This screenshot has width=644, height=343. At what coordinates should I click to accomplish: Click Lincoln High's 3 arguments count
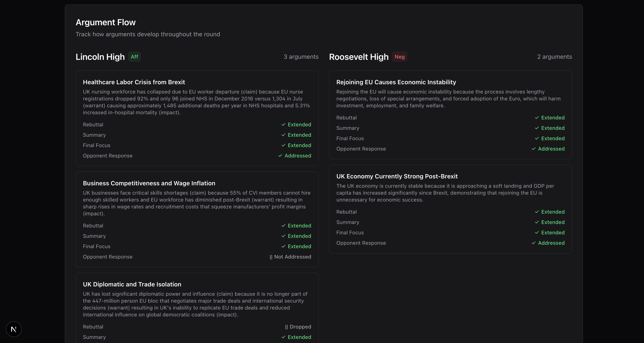[301, 57]
